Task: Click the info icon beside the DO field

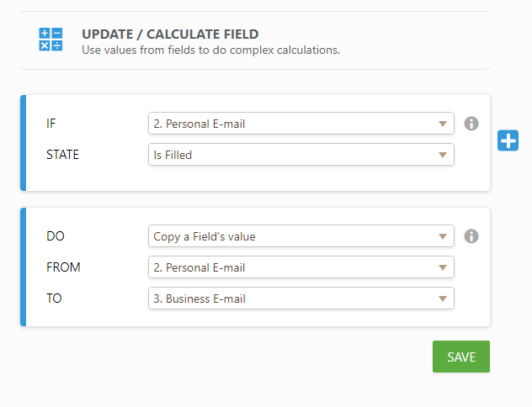Action: 471,236
